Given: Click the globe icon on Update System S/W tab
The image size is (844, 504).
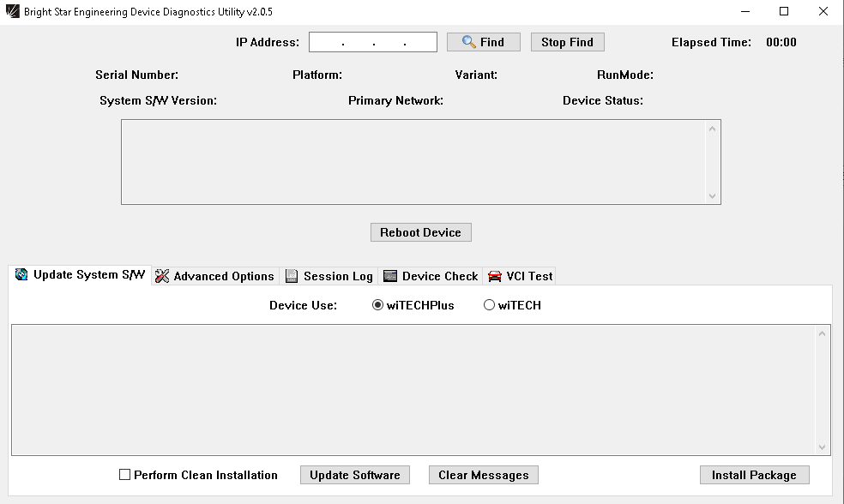Looking at the screenshot, I should coord(21,275).
